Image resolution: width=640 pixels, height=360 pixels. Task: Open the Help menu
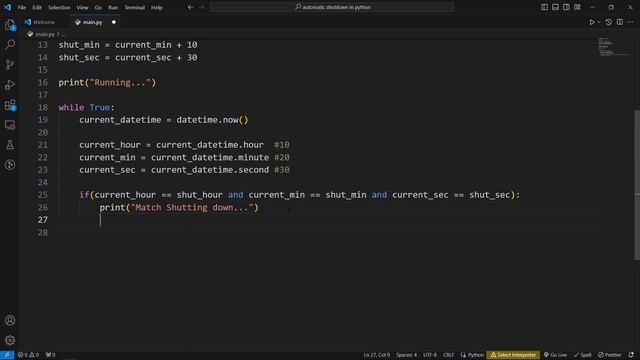157,7
